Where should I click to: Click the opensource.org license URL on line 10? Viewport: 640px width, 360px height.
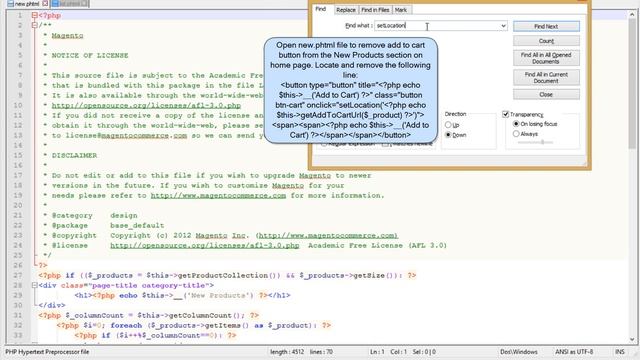pos(146,105)
